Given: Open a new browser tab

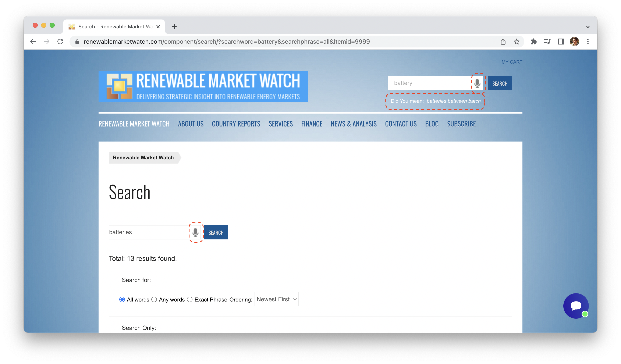Looking at the screenshot, I should [x=174, y=27].
